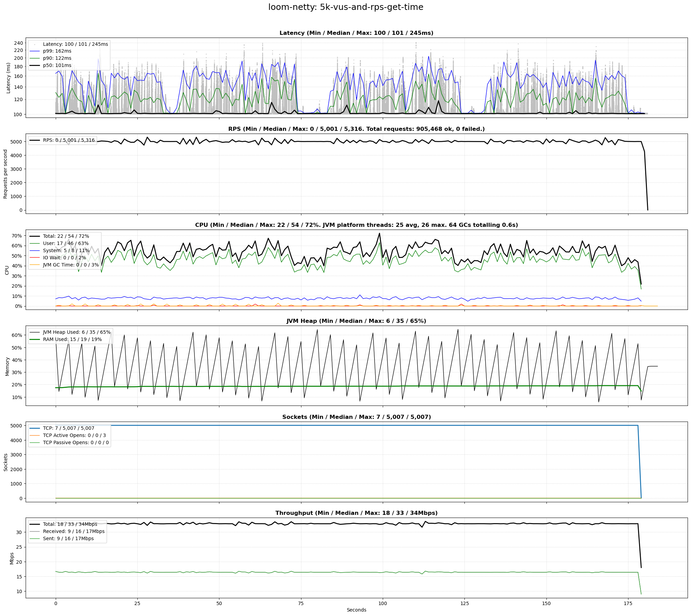Click x-axis tick label '125'
Viewport: 691px width, 616px height.
[464, 603]
